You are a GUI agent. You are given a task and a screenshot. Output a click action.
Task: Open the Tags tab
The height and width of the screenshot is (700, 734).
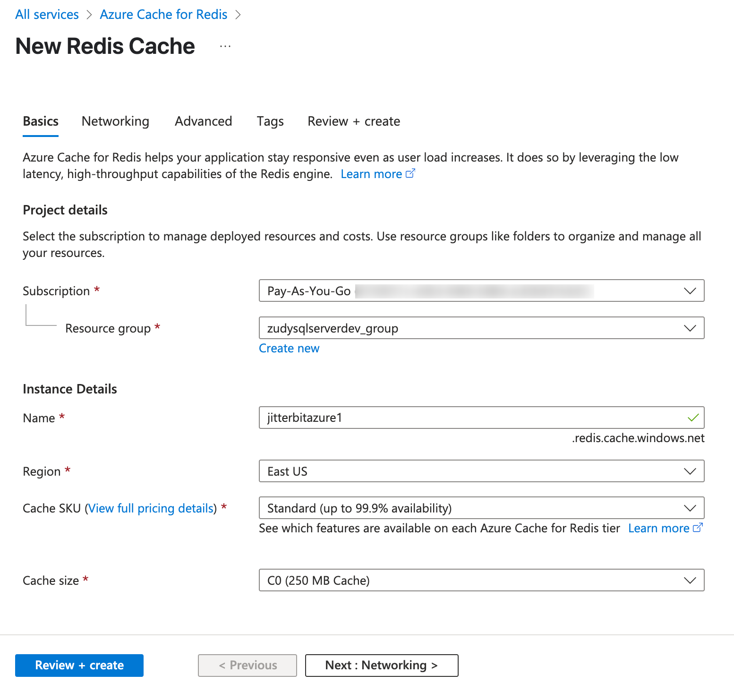tap(270, 121)
